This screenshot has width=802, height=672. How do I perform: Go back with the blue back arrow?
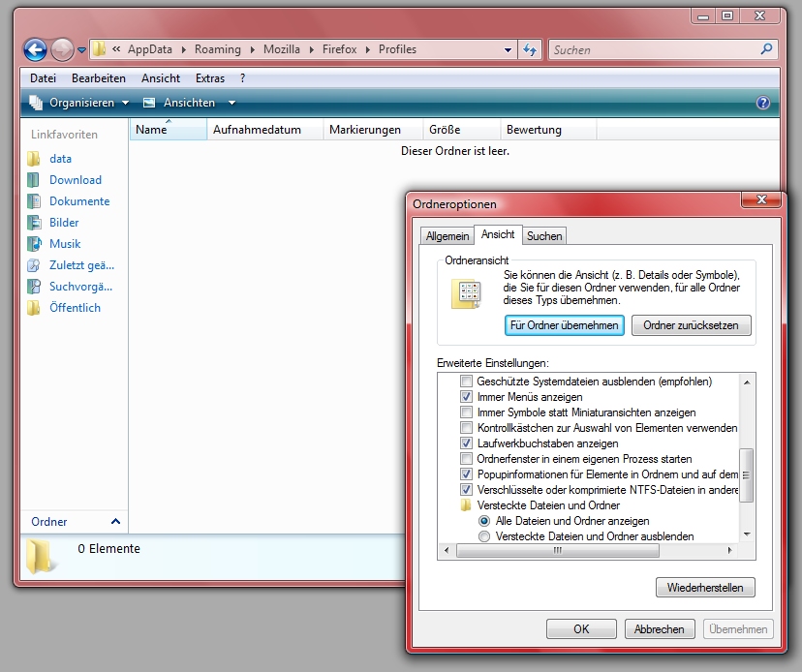click(x=35, y=49)
